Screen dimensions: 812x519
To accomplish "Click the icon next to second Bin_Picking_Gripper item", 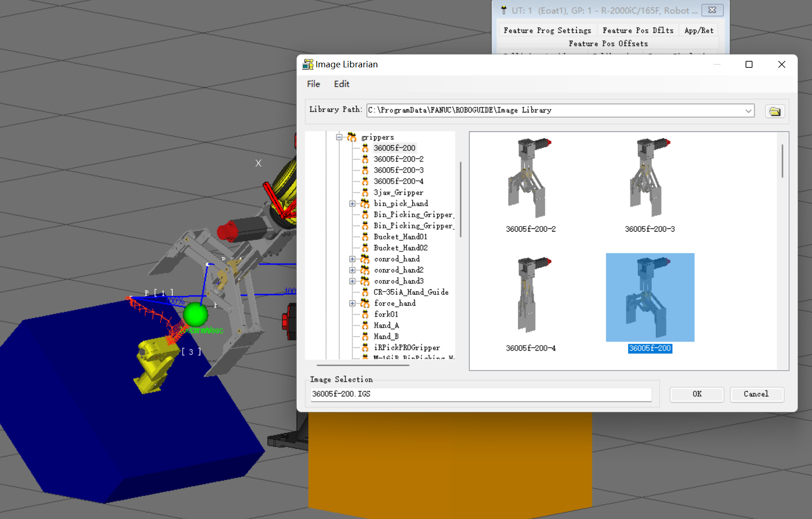I will 365,226.
